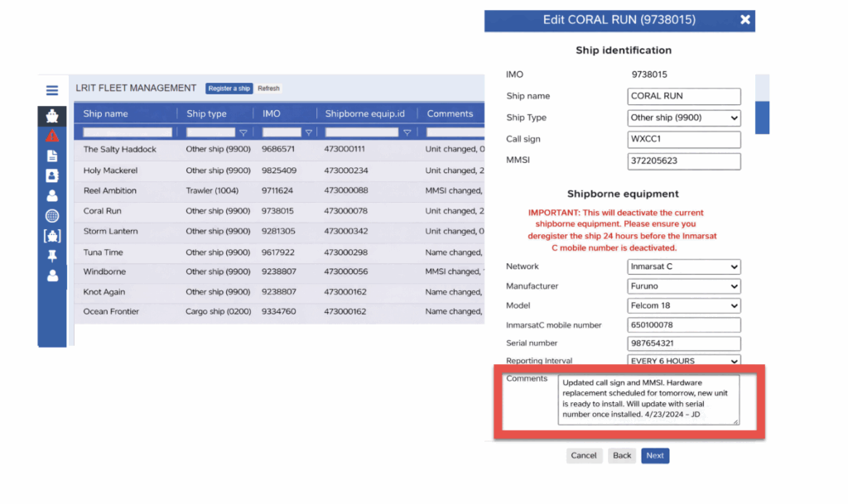Click the Register a ship button
The width and height of the screenshot is (848, 504).
pos(229,89)
